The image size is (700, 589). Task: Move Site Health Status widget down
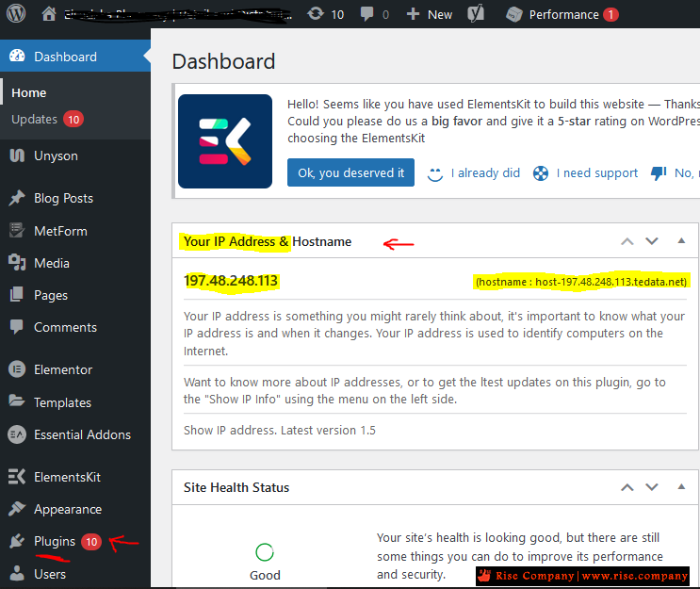[x=651, y=487]
